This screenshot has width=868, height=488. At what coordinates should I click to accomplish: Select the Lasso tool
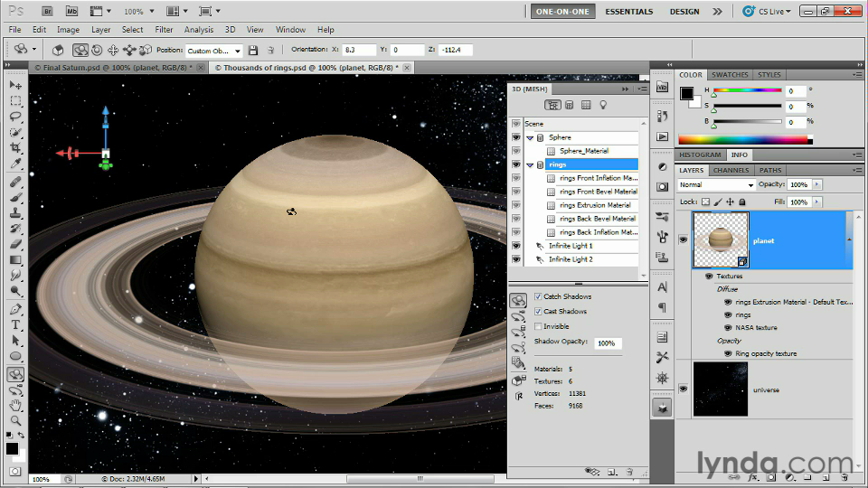click(x=15, y=117)
